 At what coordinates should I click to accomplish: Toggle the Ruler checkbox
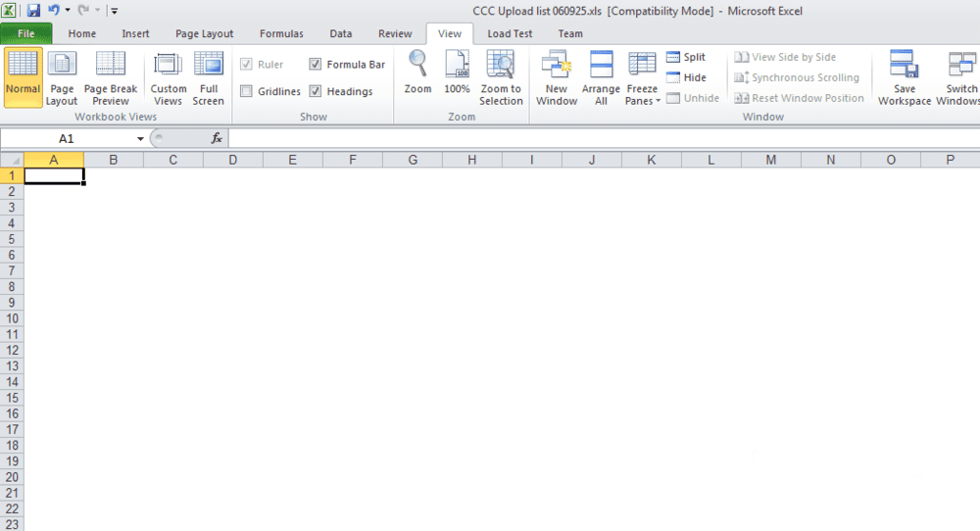(246, 65)
